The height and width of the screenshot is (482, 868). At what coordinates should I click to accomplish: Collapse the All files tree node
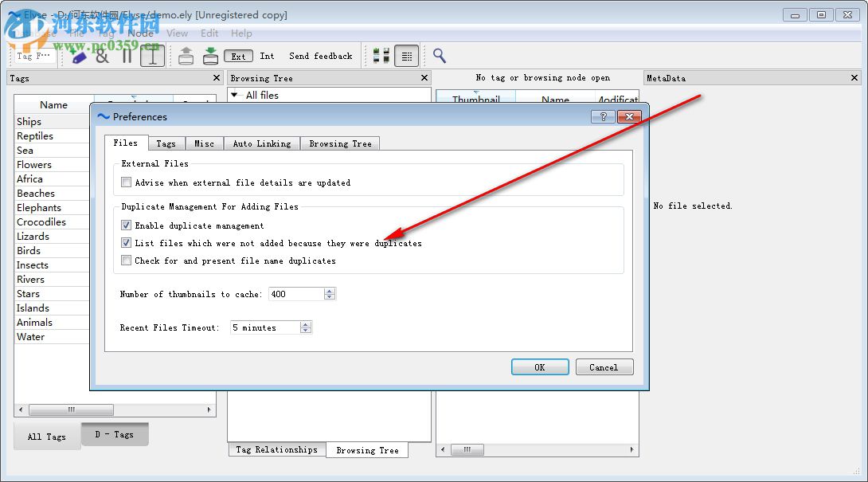(234, 95)
